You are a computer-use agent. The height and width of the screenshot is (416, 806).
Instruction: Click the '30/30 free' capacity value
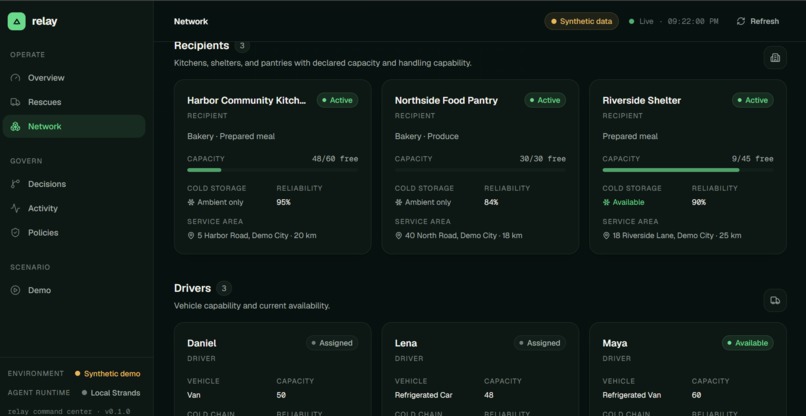click(543, 158)
